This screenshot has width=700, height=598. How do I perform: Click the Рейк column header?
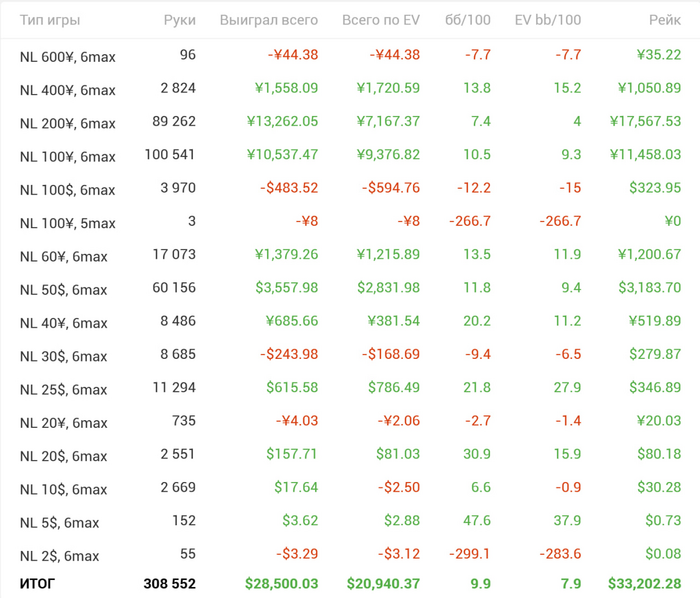(665, 20)
